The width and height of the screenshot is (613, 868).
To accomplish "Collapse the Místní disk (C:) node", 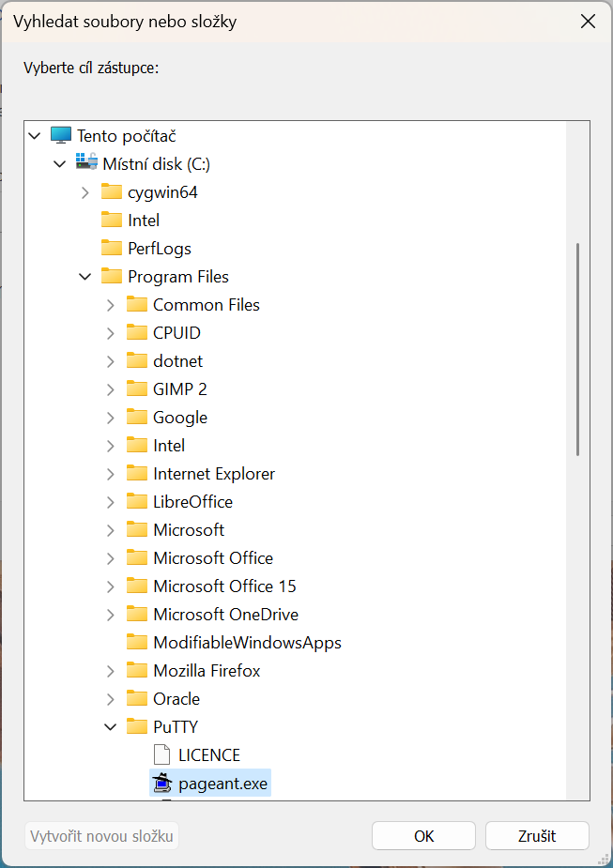I will tap(60, 164).
